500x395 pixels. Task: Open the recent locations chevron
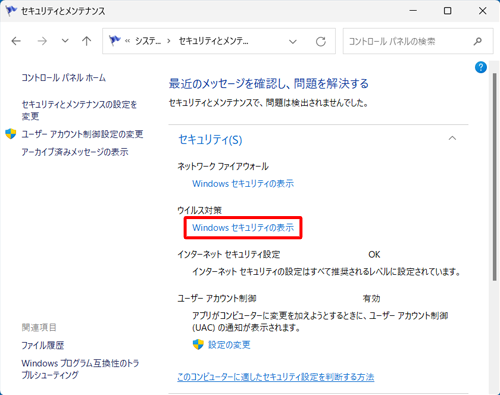65,41
